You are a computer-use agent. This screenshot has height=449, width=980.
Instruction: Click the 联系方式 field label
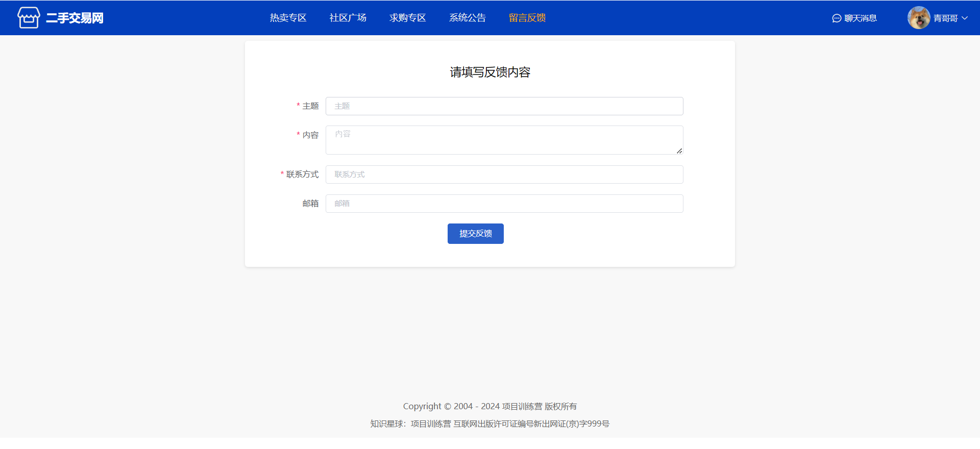pyautogui.click(x=302, y=174)
